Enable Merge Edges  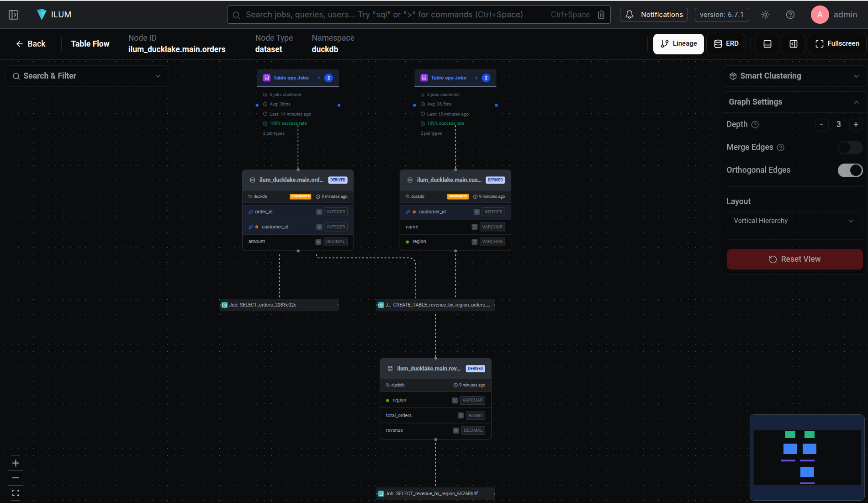point(850,147)
